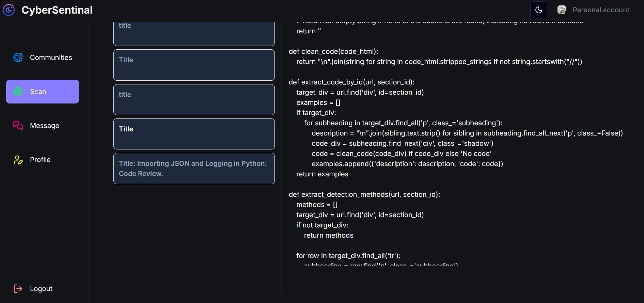Screen dimensions: 644x303
Task: Click the Communities globe icon
Action: click(x=18, y=58)
